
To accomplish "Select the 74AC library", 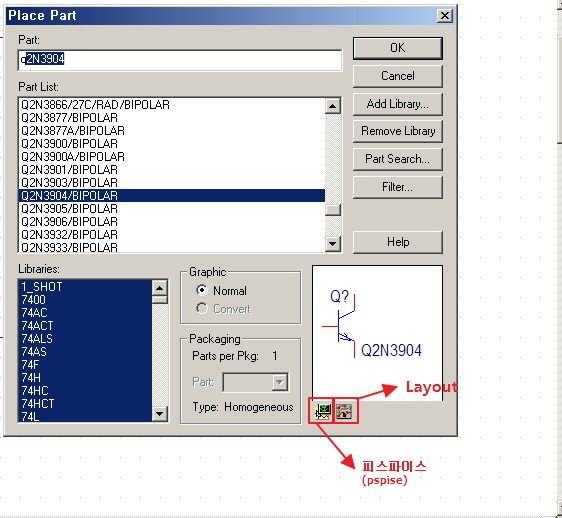I will [85, 313].
